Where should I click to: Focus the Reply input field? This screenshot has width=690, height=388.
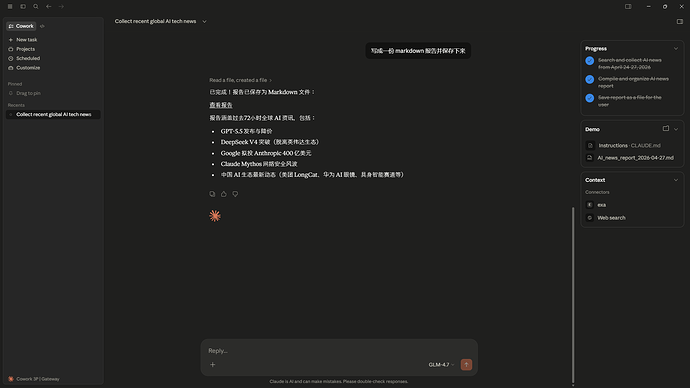point(339,351)
